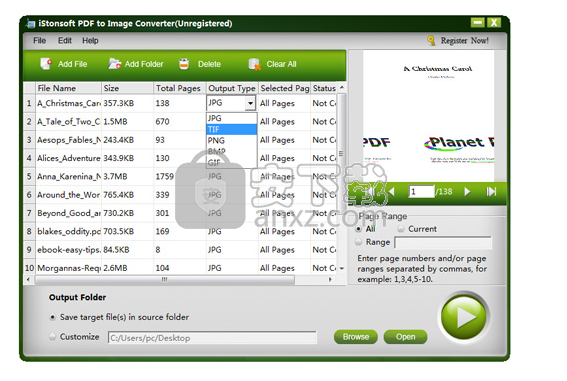
Task: Click the Add Folder icon
Action: click(114, 64)
